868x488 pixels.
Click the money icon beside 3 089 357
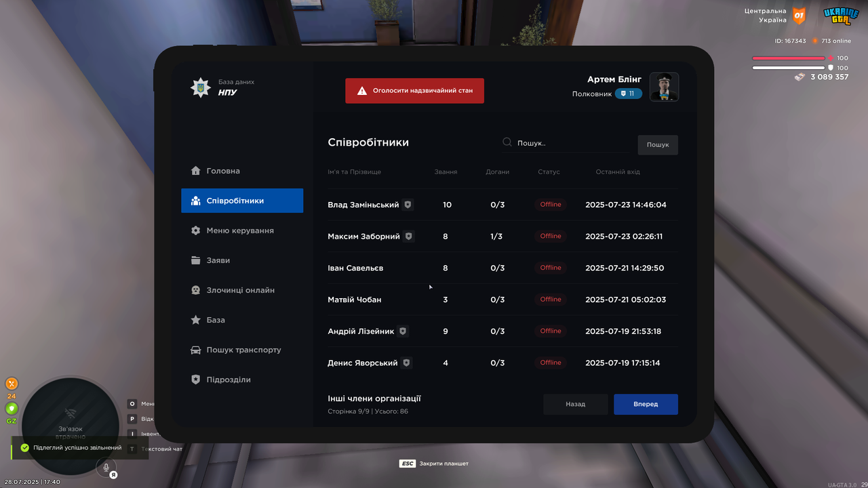click(x=800, y=77)
